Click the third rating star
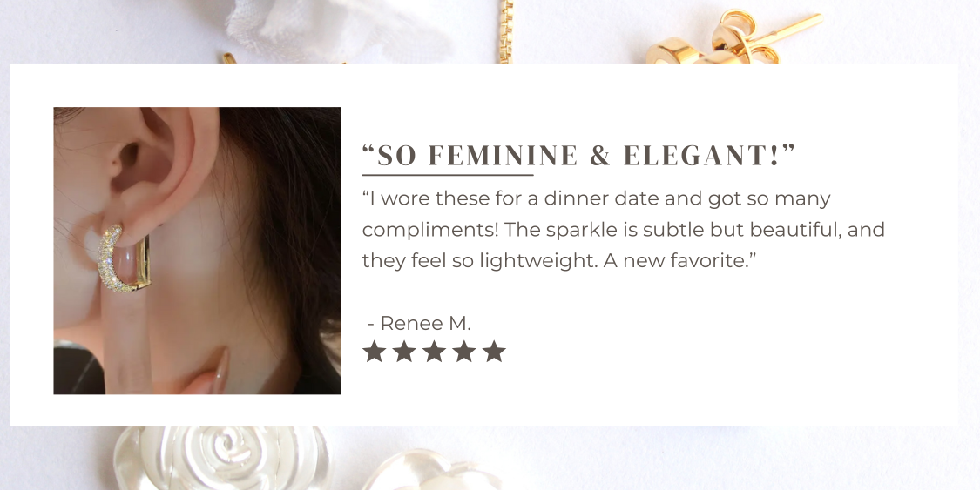 (434, 352)
